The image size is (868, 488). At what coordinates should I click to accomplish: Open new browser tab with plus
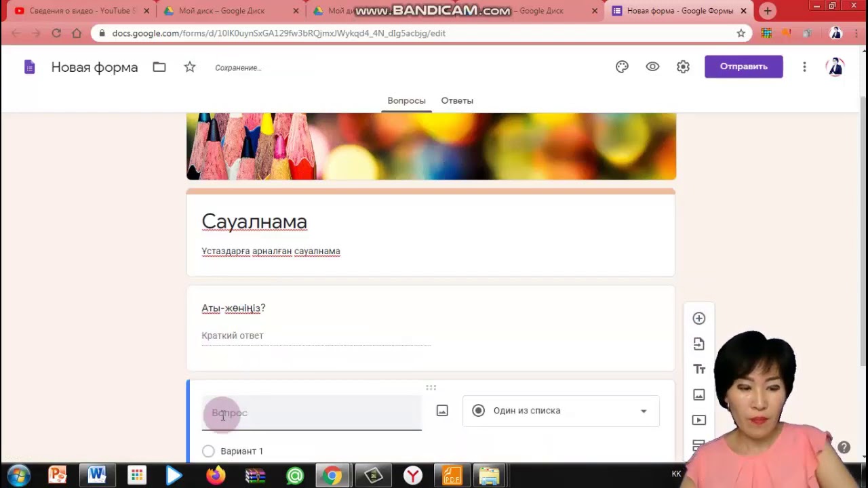click(768, 11)
